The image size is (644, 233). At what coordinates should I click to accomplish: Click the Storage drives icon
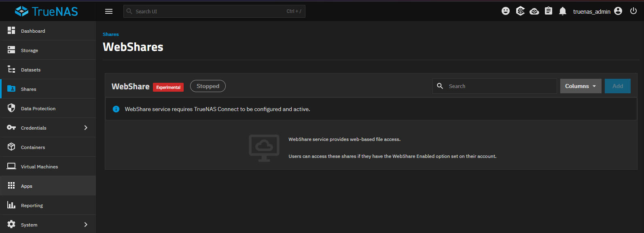click(x=11, y=50)
